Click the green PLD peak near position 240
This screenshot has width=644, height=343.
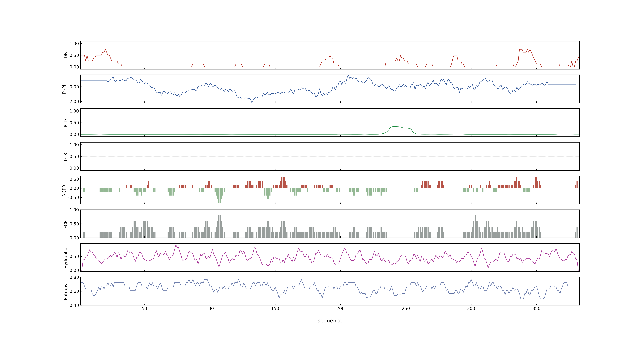click(394, 127)
